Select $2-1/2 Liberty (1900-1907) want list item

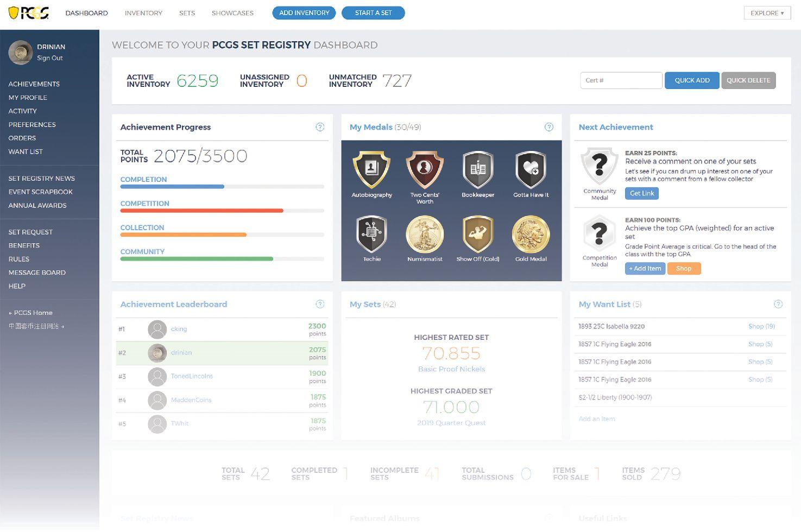click(x=615, y=397)
